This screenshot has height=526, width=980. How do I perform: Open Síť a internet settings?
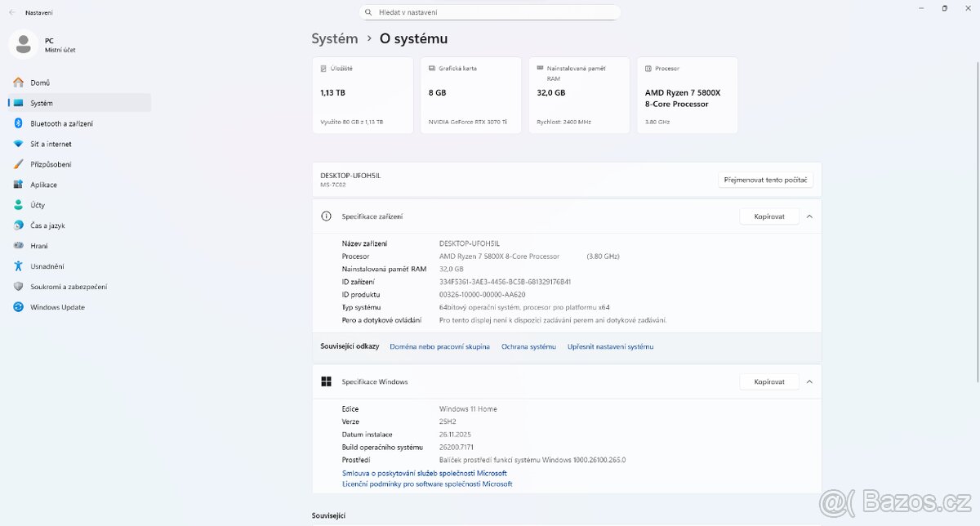[51, 144]
